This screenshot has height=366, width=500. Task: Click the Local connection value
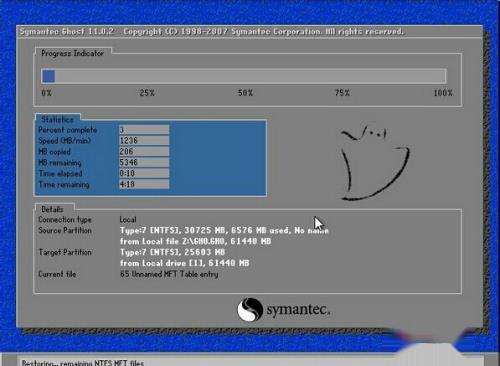point(128,220)
